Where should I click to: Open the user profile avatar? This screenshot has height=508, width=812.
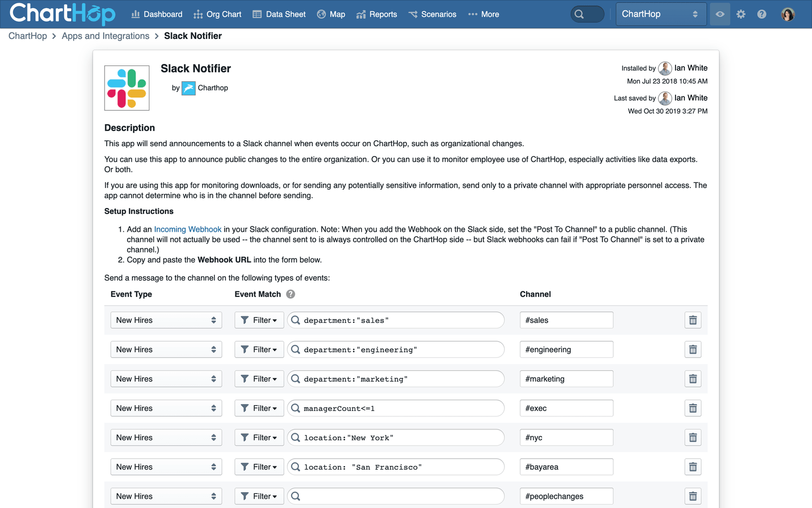[788, 14]
